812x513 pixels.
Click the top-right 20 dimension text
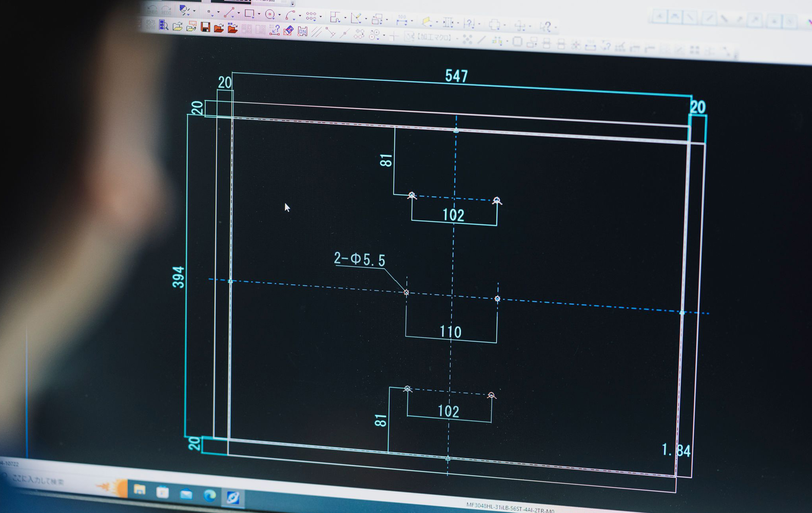click(698, 107)
